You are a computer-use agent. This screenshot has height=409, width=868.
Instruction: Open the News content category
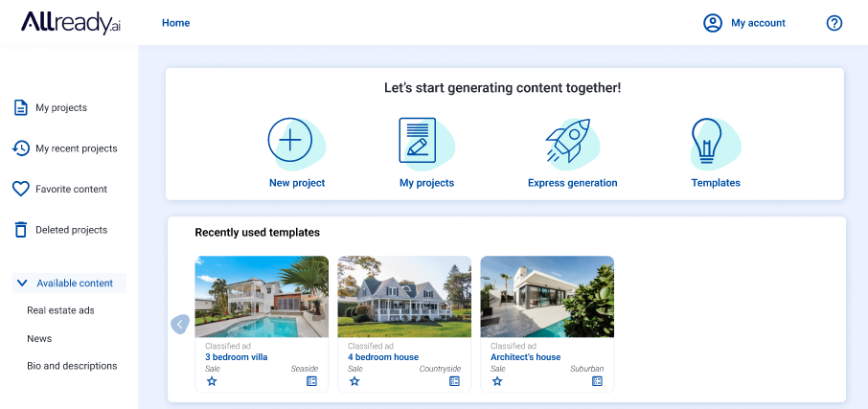(x=39, y=339)
